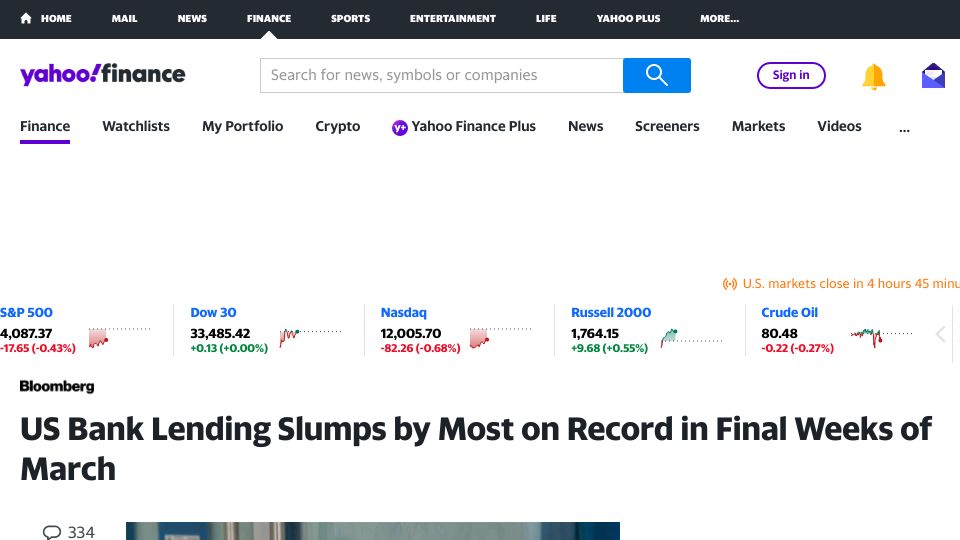This screenshot has width=960, height=540.
Task: Select FINANCE in the top bar
Action: 269,18
